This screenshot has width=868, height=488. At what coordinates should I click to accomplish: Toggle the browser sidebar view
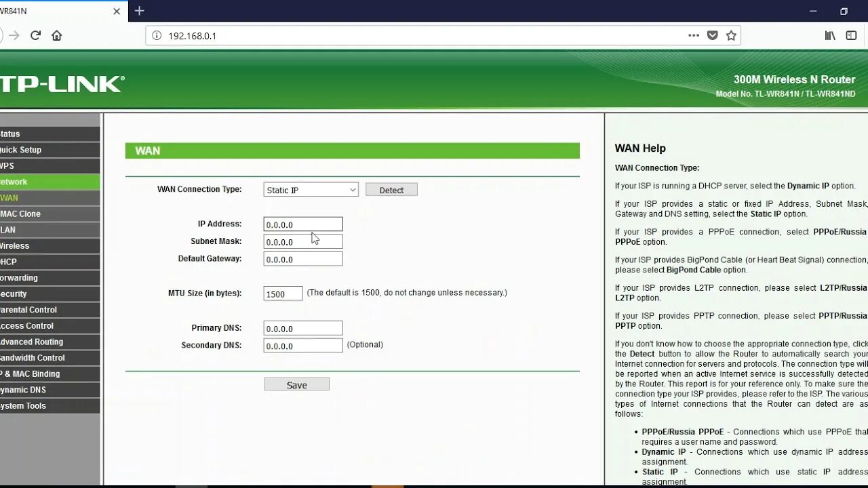click(x=852, y=35)
